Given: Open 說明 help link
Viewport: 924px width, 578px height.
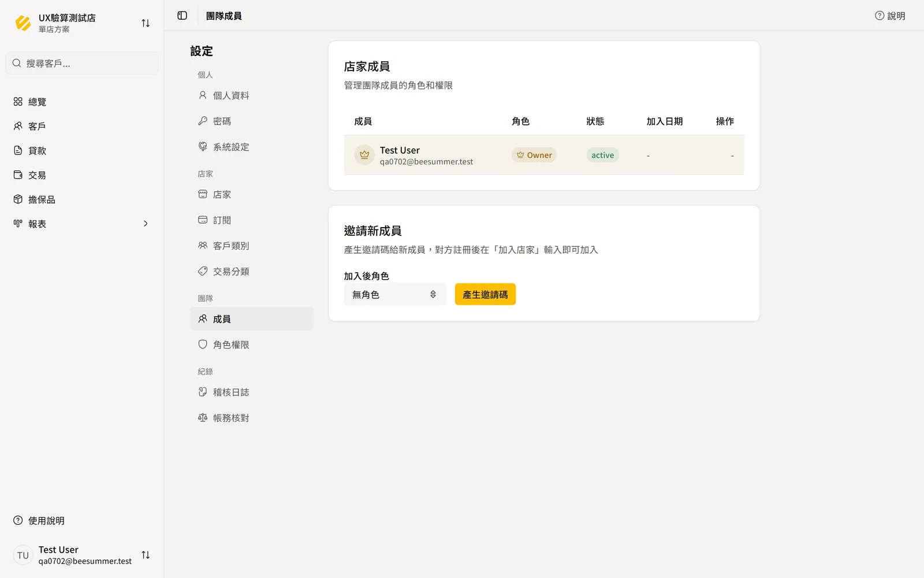Looking at the screenshot, I should click(x=890, y=16).
